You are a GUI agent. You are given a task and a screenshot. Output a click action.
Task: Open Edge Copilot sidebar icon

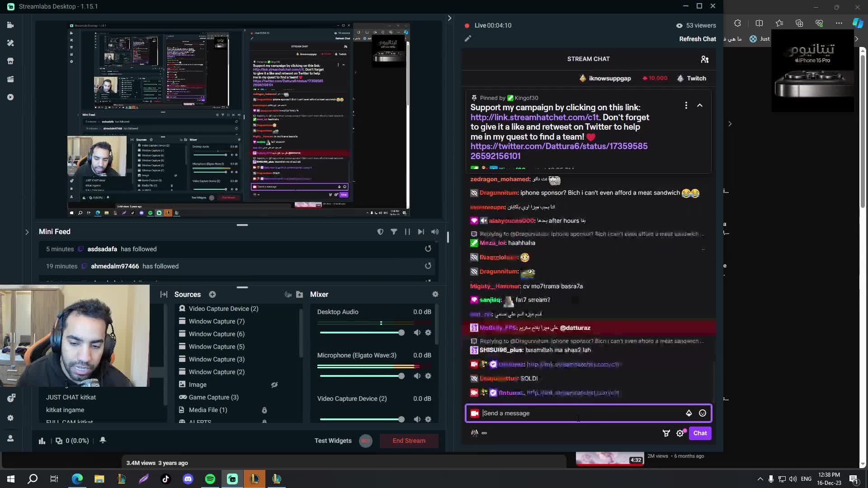[x=858, y=23]
